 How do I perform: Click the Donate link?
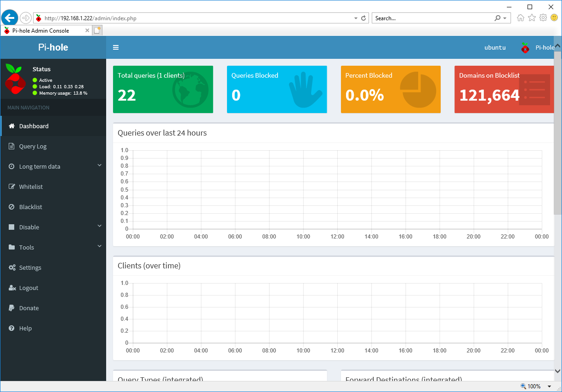coord(29,308)
